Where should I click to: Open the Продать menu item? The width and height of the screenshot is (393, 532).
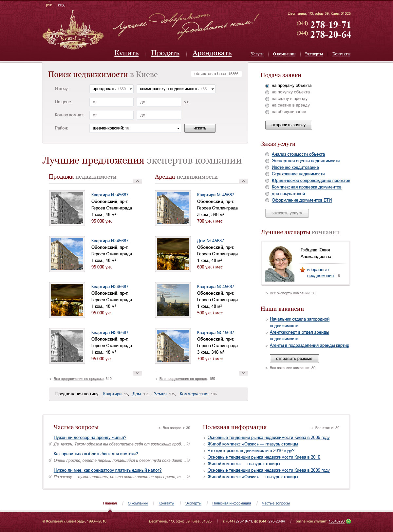tap(165, 53)
